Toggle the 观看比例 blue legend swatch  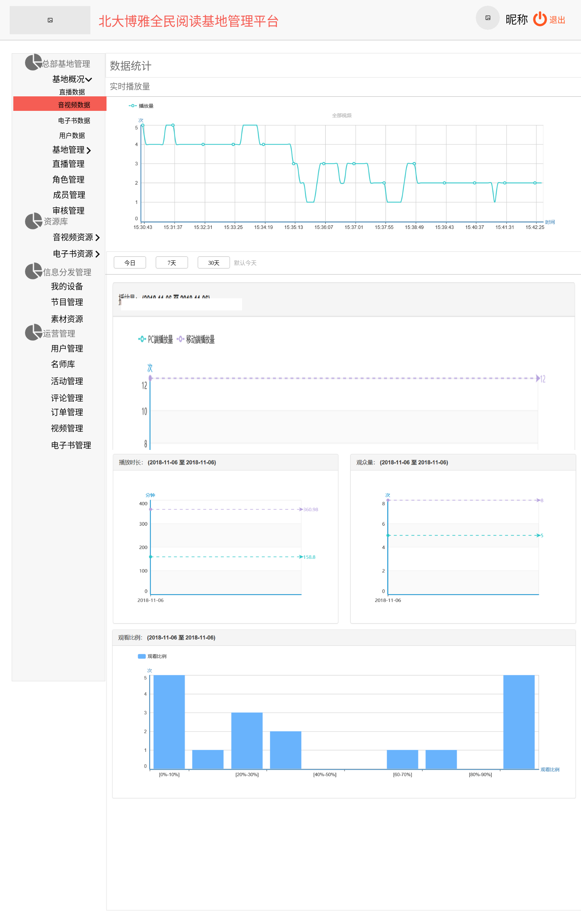(x=142, y=656)
